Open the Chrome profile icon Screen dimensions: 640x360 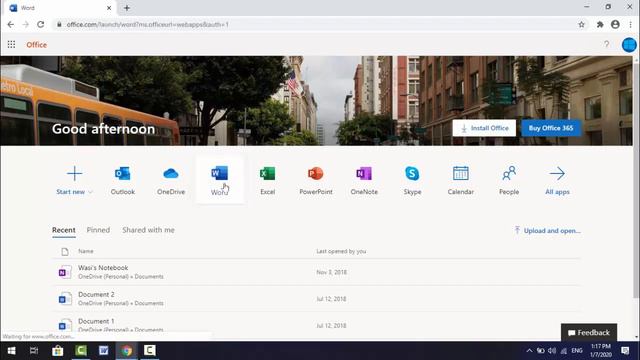[x=615, y=24]
